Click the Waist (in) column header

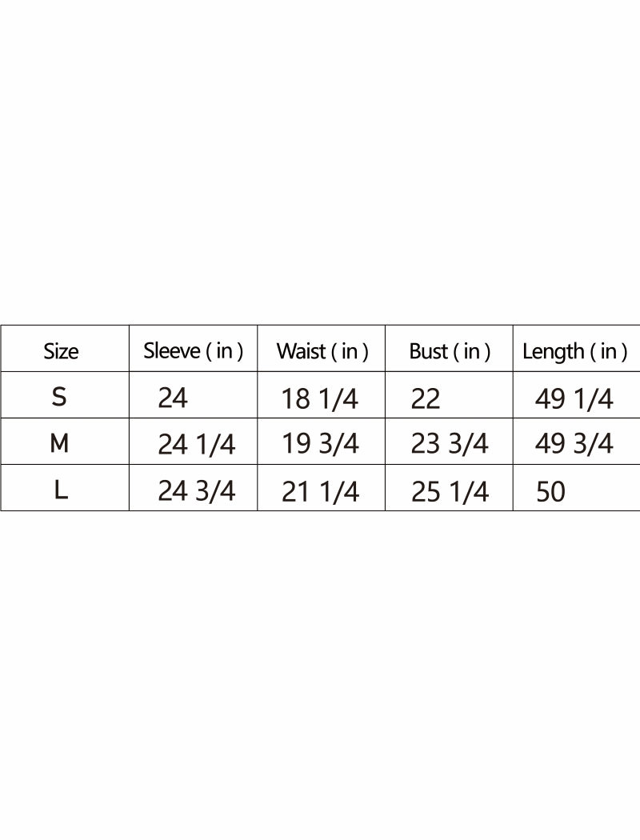coord(322,351)
